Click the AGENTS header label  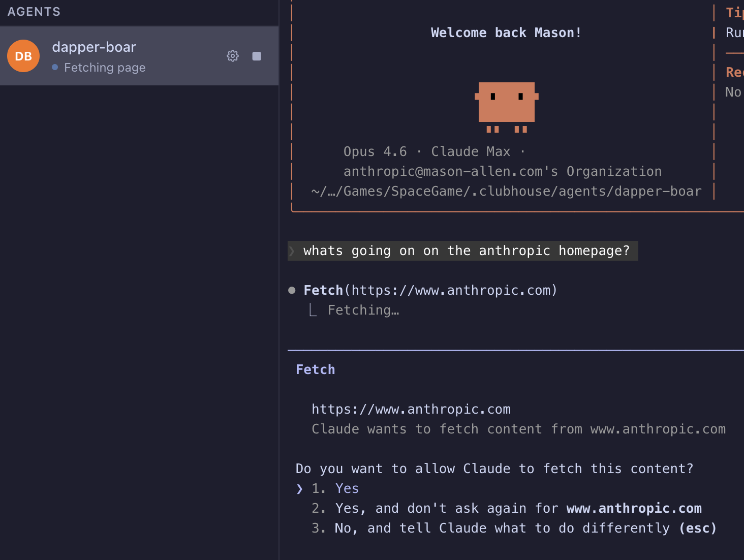(x=34, y=11)
